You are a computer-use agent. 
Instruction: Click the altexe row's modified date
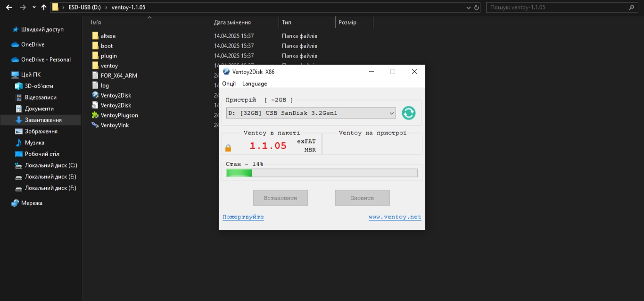tap(234, 36)
